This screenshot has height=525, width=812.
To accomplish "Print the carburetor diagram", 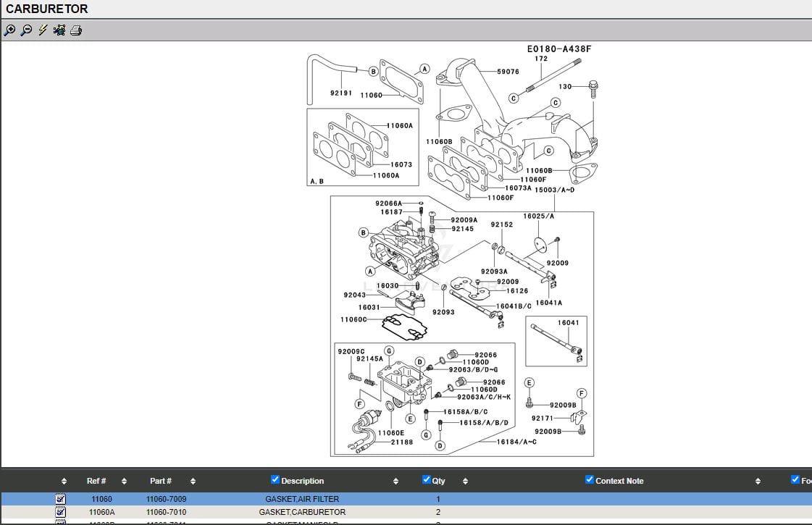I will pyautogui.click(x=76, y=30).
